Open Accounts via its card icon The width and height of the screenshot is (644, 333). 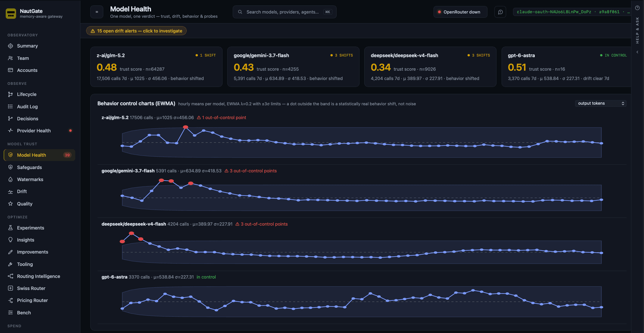click(11, 70)
